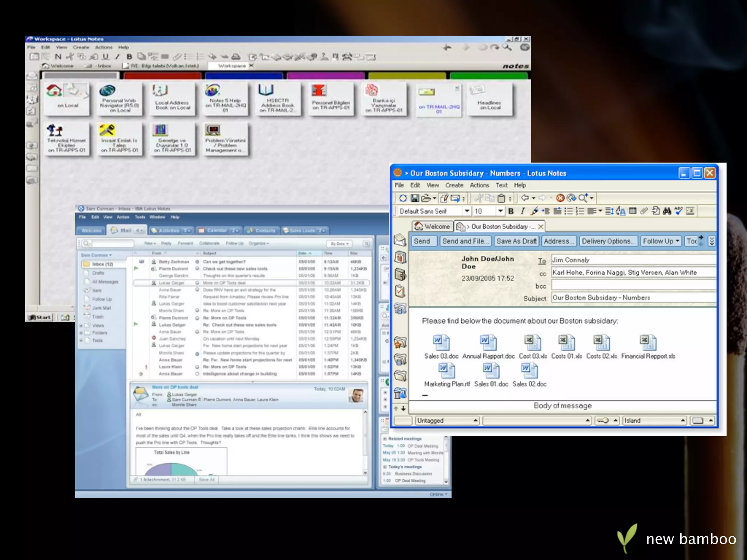This screenshot has height=560, width=747.
Task: Open the Default Sans Serif font dropdown
Action: 467,211
